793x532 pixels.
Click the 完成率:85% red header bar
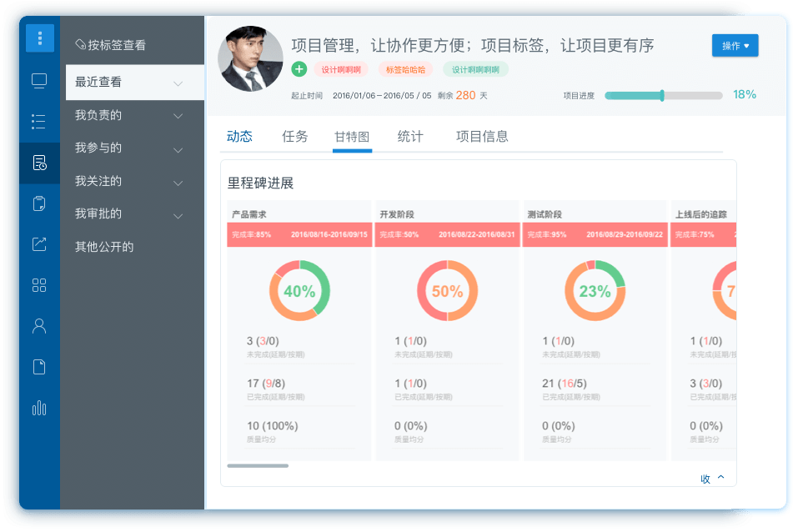click(299, 234)
